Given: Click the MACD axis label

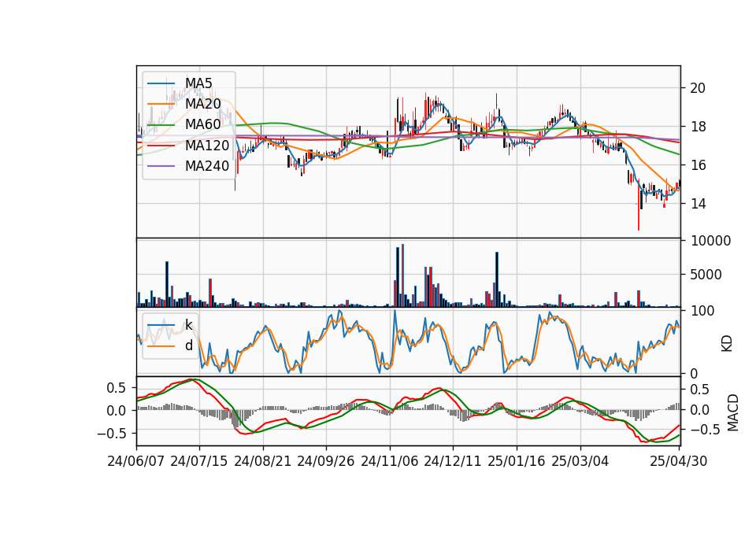Looking at the screenshot, I should point(733,412).
